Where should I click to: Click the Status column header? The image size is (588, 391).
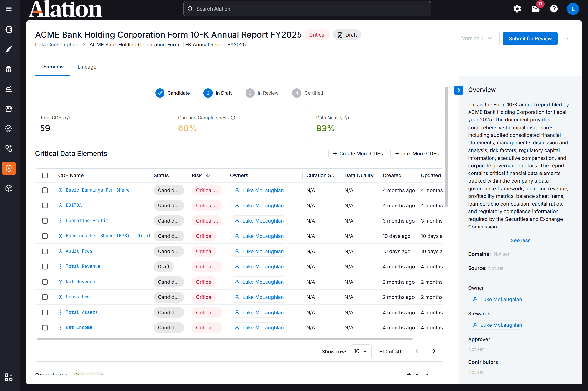[161, 175]
